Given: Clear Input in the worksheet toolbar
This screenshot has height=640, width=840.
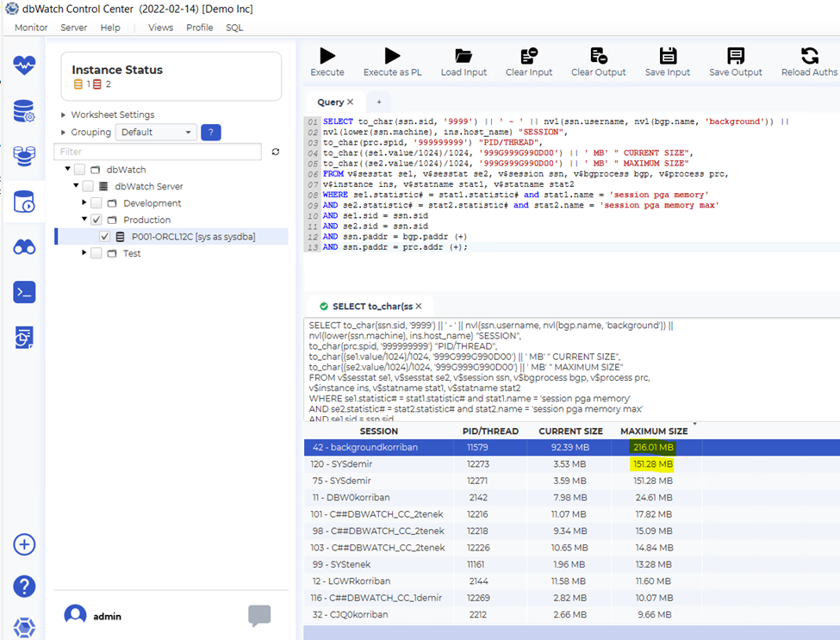Looking at the screenshot, I should pyautogui.click(x=529, y=62).
